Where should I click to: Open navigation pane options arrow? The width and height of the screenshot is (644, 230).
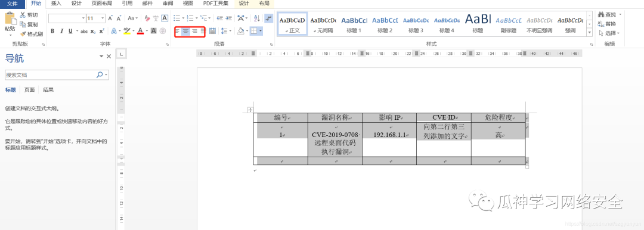[x=101, y=57]
